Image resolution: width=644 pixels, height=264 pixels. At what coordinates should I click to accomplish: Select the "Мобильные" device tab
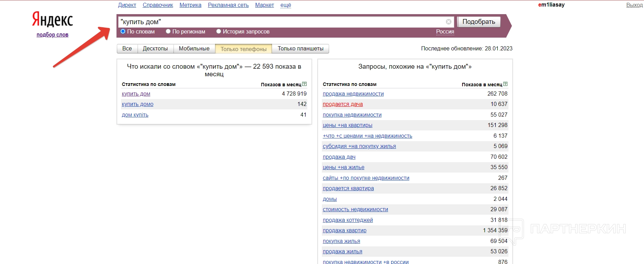point(194,49)
